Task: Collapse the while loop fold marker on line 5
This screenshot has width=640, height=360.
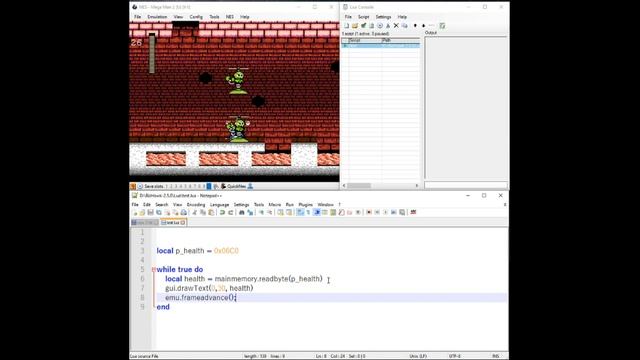Action: pyautogui.click(x=153, y=269)
